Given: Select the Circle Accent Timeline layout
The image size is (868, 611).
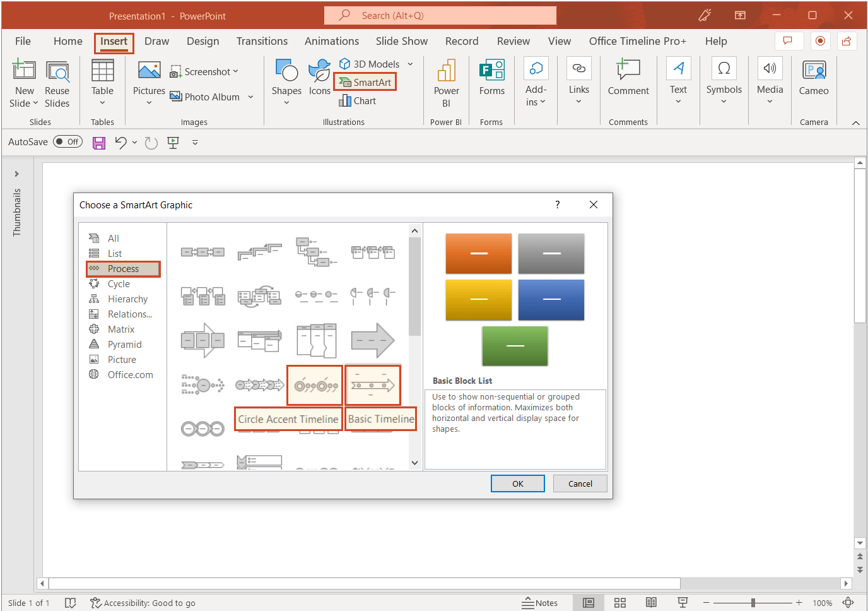Looking at the screenshot, I should coord(314,385).
